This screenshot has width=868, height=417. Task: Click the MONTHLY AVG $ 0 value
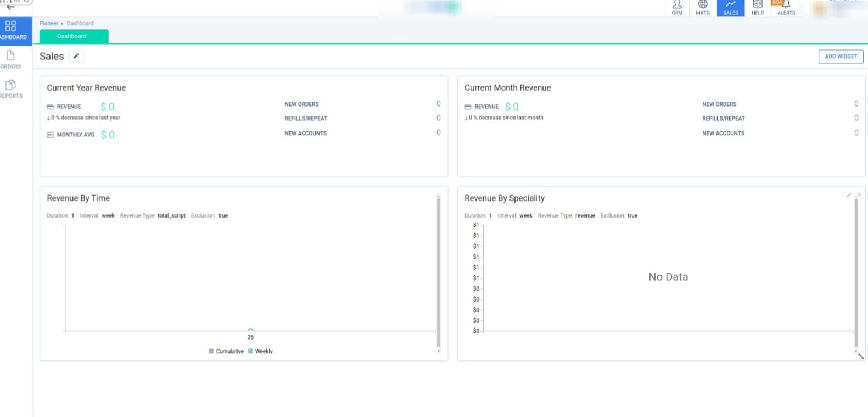(x=108, y=135)
